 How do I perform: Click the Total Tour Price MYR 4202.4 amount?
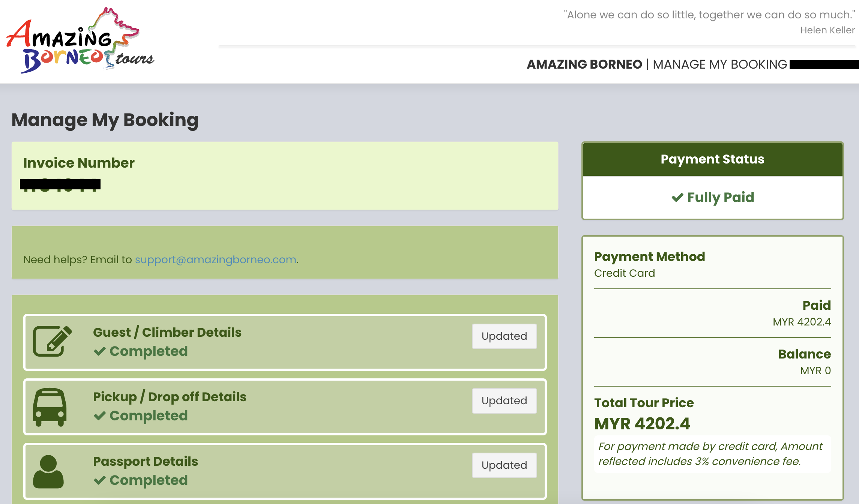[x=642, y=424]
